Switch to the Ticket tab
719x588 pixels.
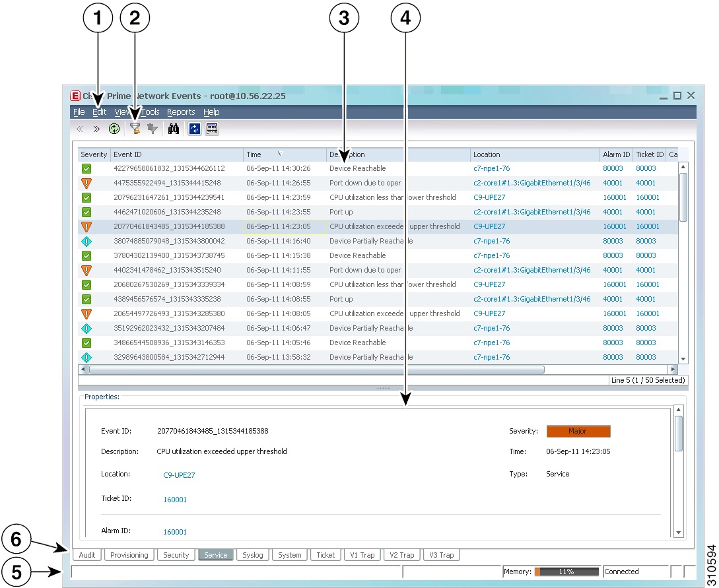[325, 555]
